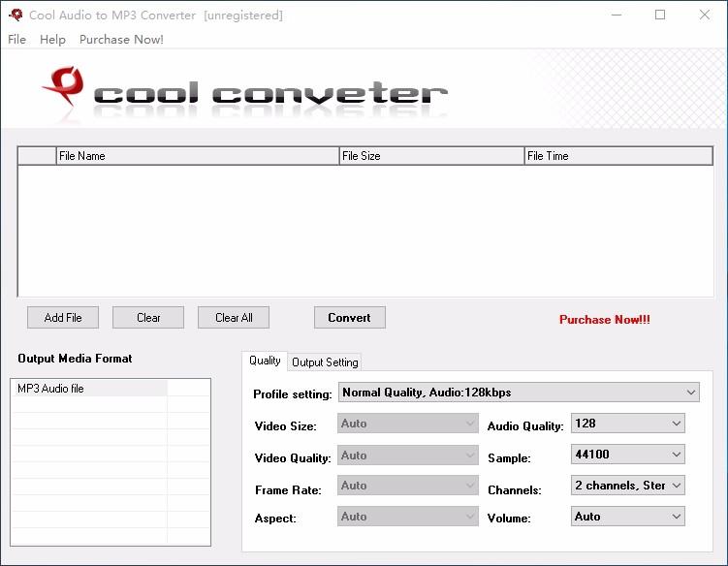This screenshot has height=566, width=728.
Task: Click the disabled Aspect dropdown
Action: (408, 517)
